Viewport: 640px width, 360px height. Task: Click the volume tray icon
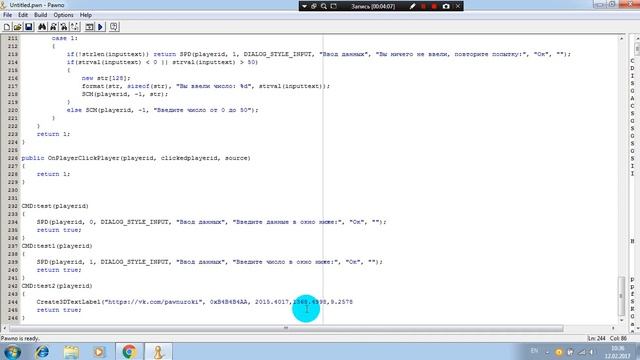pos(592,352)
